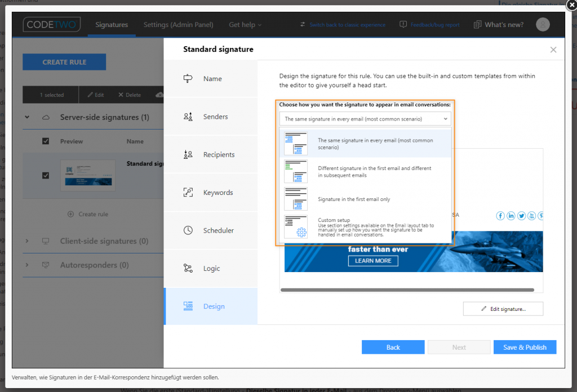Image resolution: width=577 pixels, height=392 pixels.
Task: Select same signature in every email option
Action: click(x=365, y=144)
